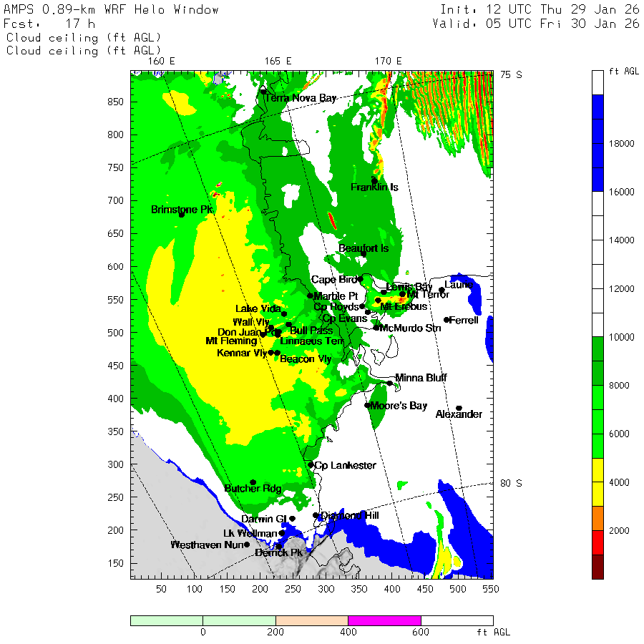Click the 'Westhaven Nun' label
644x644 pixels.
coord(207,545)
